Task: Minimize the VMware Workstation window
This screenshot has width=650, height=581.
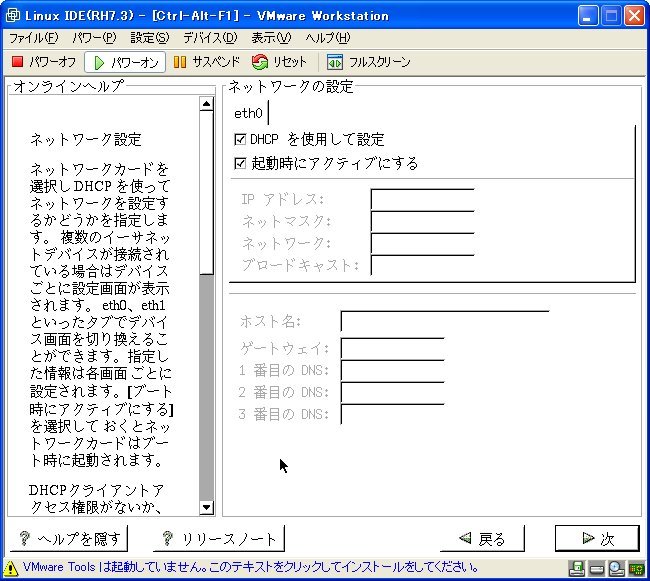Action: 588,16
